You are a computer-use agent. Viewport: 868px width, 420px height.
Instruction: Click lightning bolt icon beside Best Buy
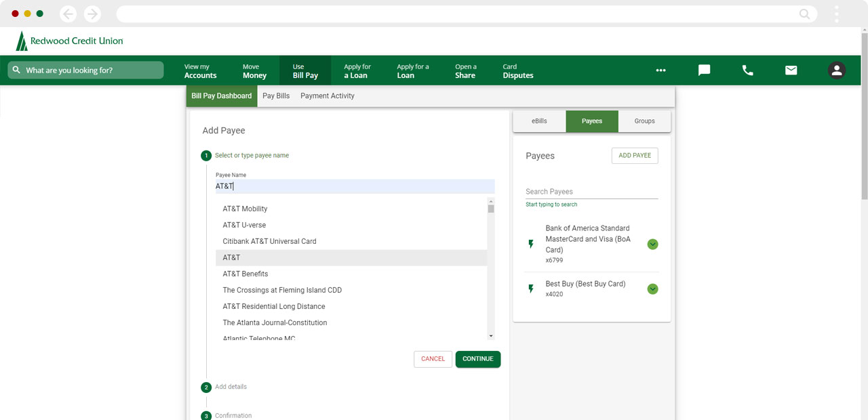click(531, 289)
